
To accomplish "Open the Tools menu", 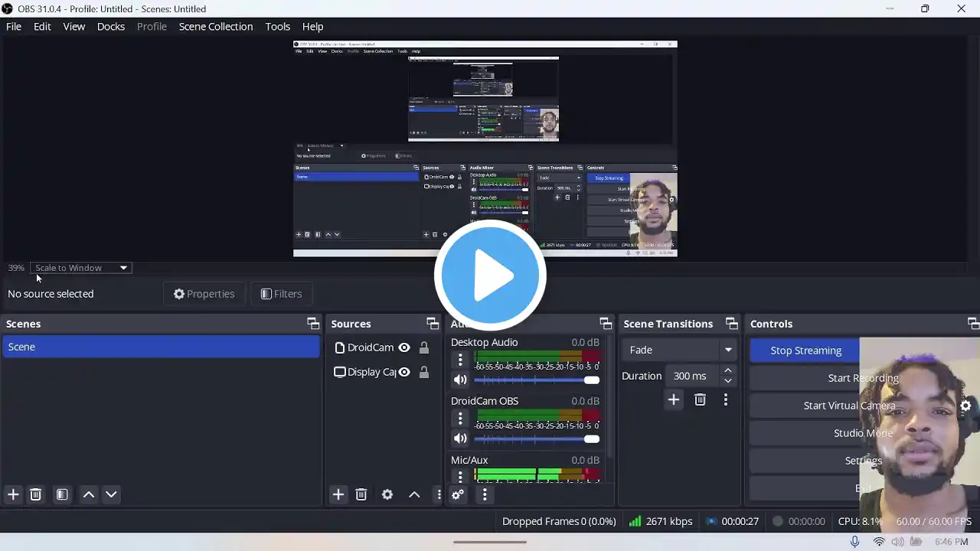I will 278,26.
